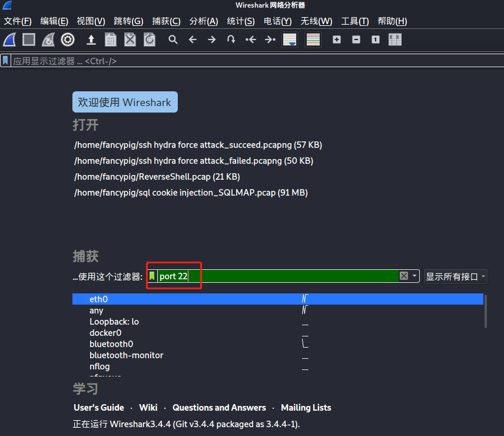This screenshot has width=504, height=436.
Task: Open the 电话(Y) menu
Action: 278,21
